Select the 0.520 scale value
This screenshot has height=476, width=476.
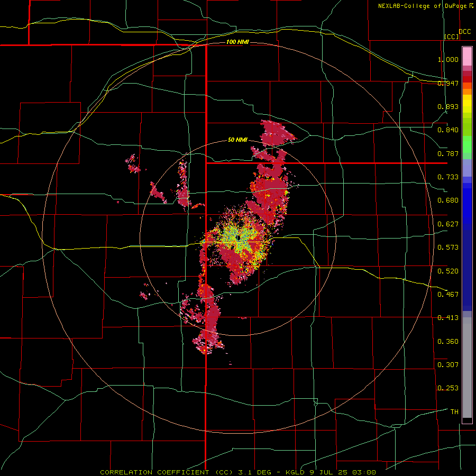pos(448,271)
